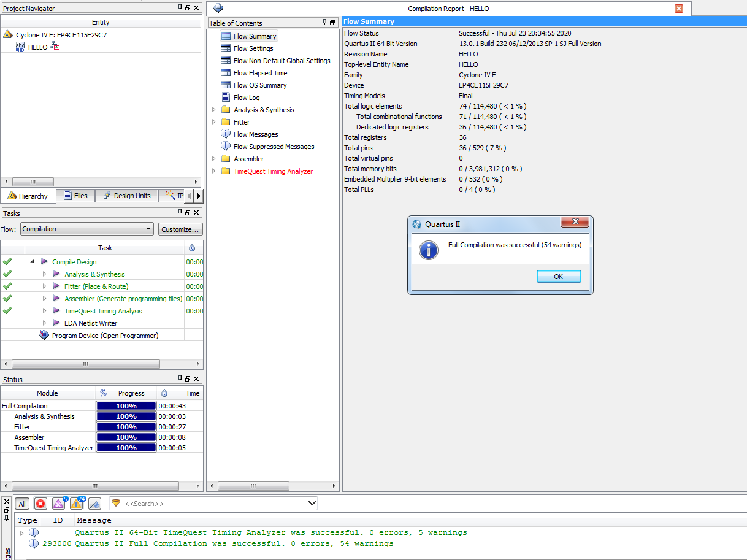Pin the Tasks panel with pushpin icon
The width and height of the screenshot is (747, 560).
click(180, 213)
